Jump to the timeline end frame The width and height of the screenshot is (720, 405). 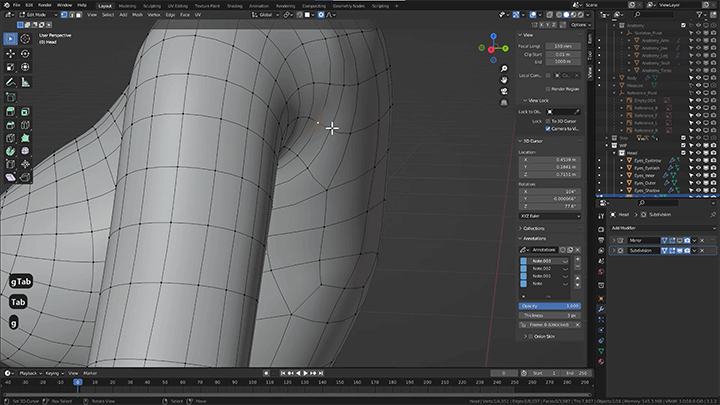[321, 373]
